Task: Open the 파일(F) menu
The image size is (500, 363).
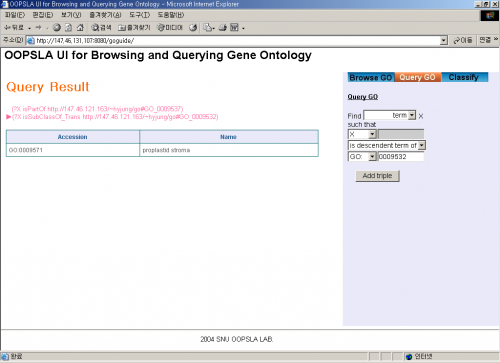Action: tap(15, 15)
